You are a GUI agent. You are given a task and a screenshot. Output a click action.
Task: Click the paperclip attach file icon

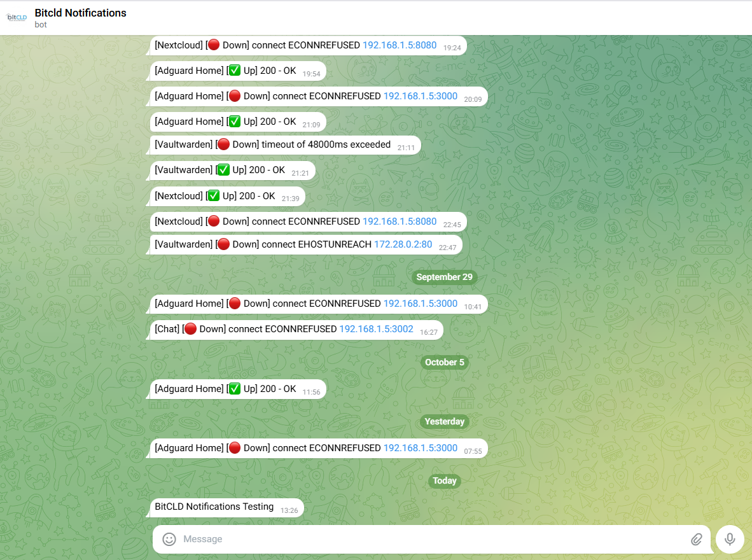coord(696,539)
